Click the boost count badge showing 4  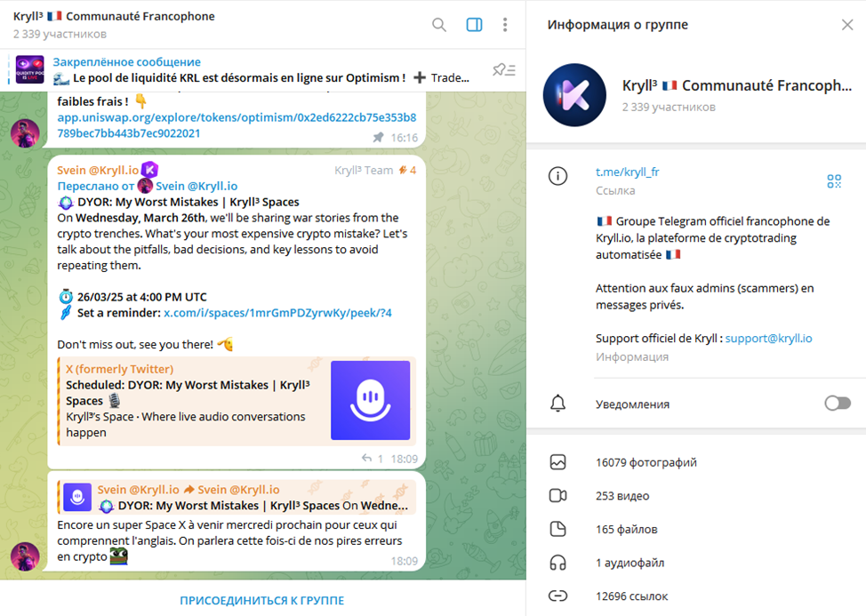point(408,170)
